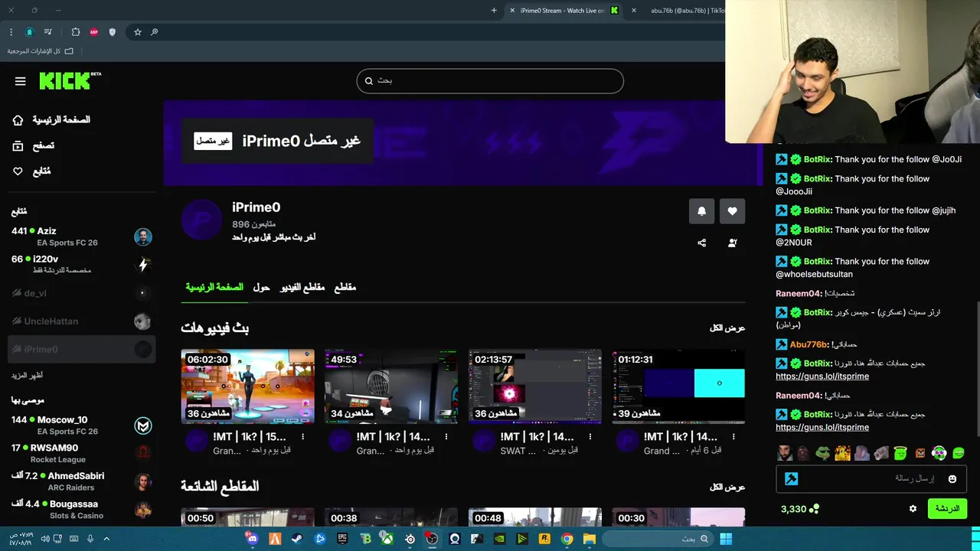Viewport: 980px width, 551px height.
Task: Switch to مقاطع الفيديو videos tab
Action: point(302,288)
